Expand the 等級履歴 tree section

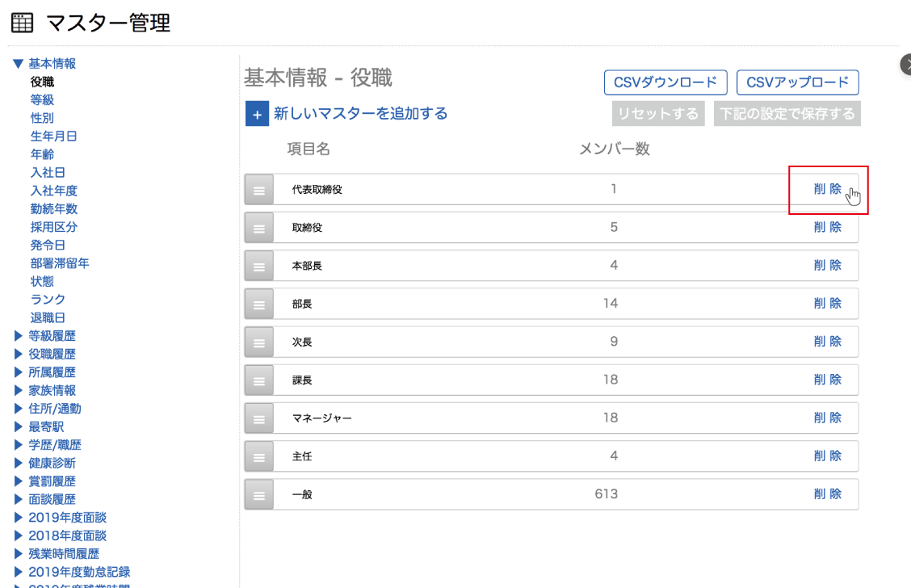click(19, 336)
